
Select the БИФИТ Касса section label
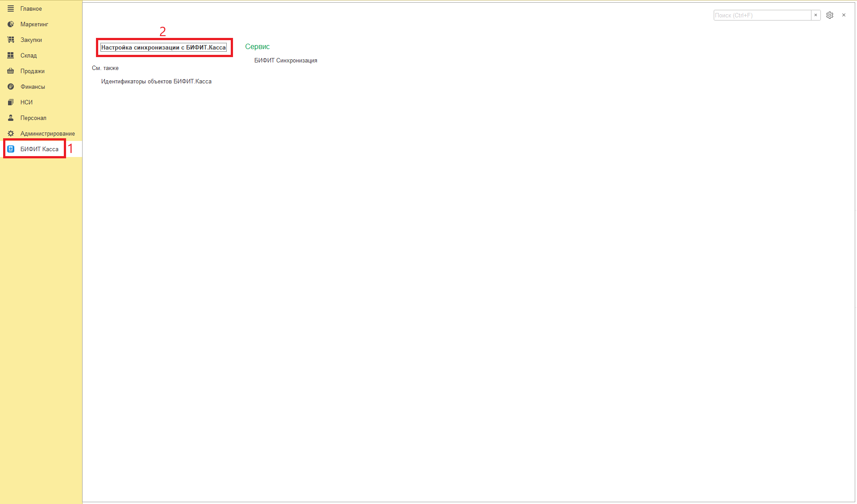click(x=39, y=149)
